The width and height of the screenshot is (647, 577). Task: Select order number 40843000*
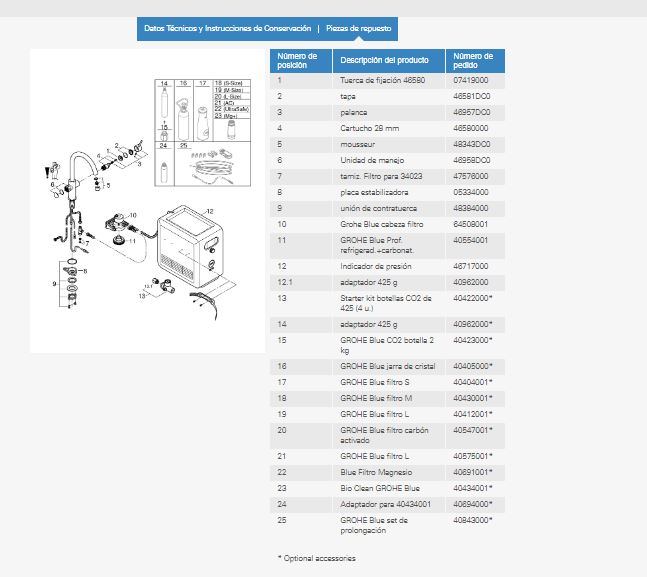click(x=473, y=520)
